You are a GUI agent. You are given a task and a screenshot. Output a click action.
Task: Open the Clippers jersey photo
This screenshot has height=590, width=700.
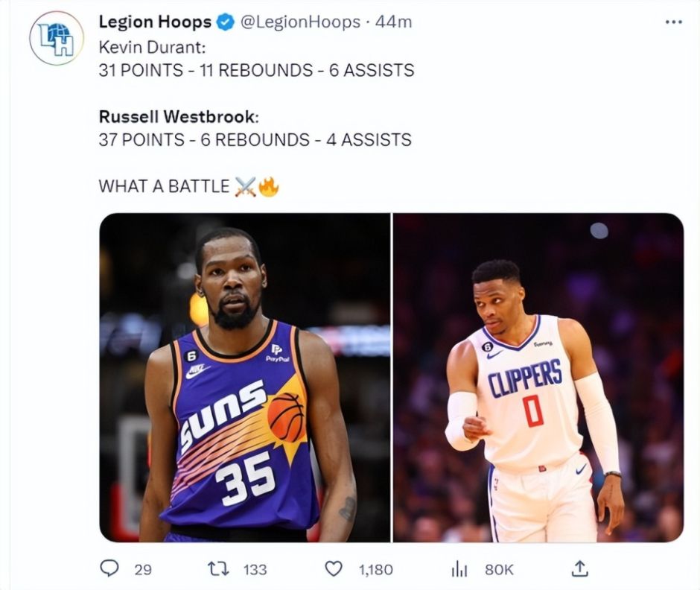[538, 377]
